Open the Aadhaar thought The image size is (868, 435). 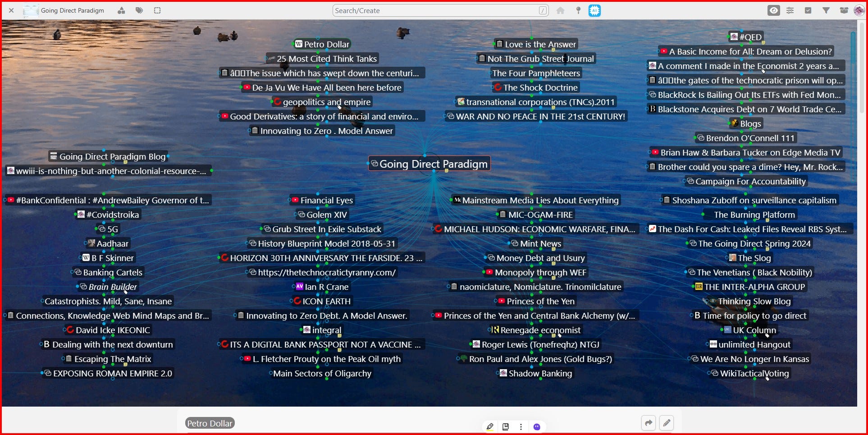108,243
